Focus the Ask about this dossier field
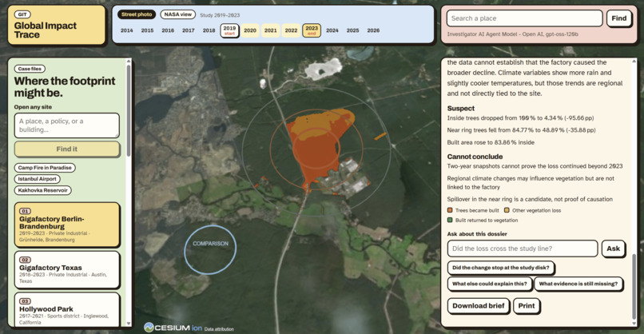Viewport: 644px width, 334px height. coord(523,249)
